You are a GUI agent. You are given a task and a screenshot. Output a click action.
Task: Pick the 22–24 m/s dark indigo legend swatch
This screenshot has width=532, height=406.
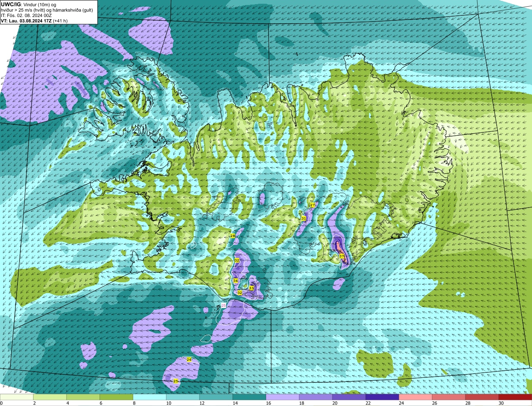point(382,397)
